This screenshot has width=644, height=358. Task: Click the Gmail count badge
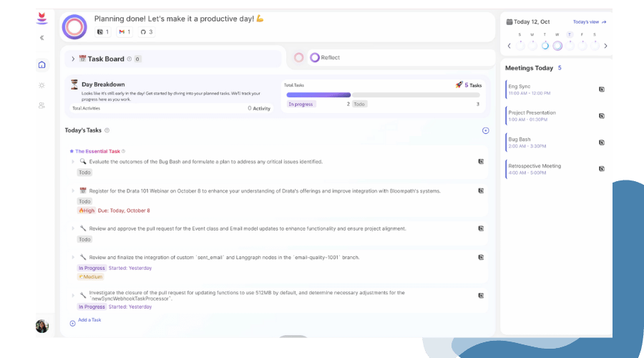124,32
